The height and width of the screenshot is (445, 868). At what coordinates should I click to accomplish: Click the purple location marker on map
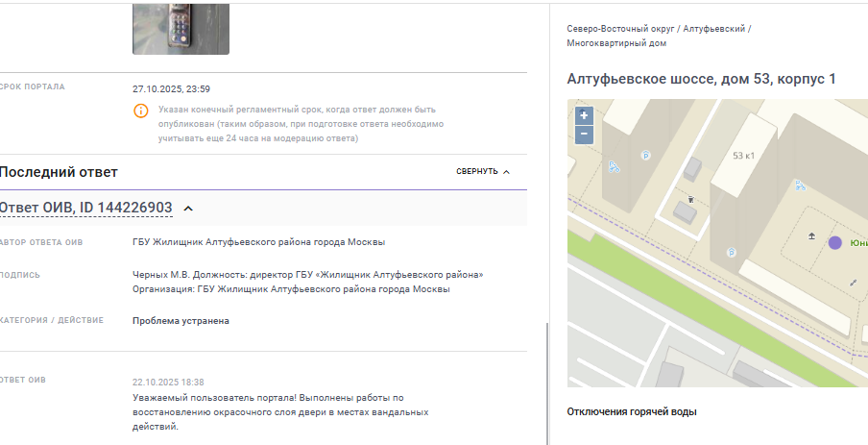pos(834,243)
